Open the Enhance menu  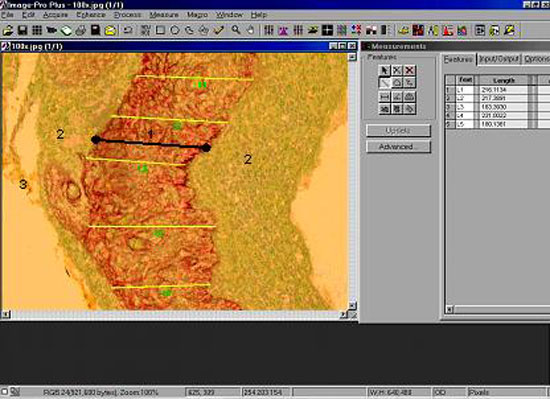(91, 15)
